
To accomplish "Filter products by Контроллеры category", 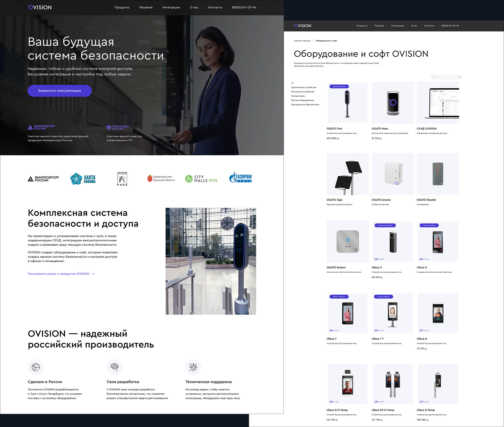I will [x=297, y=96].
